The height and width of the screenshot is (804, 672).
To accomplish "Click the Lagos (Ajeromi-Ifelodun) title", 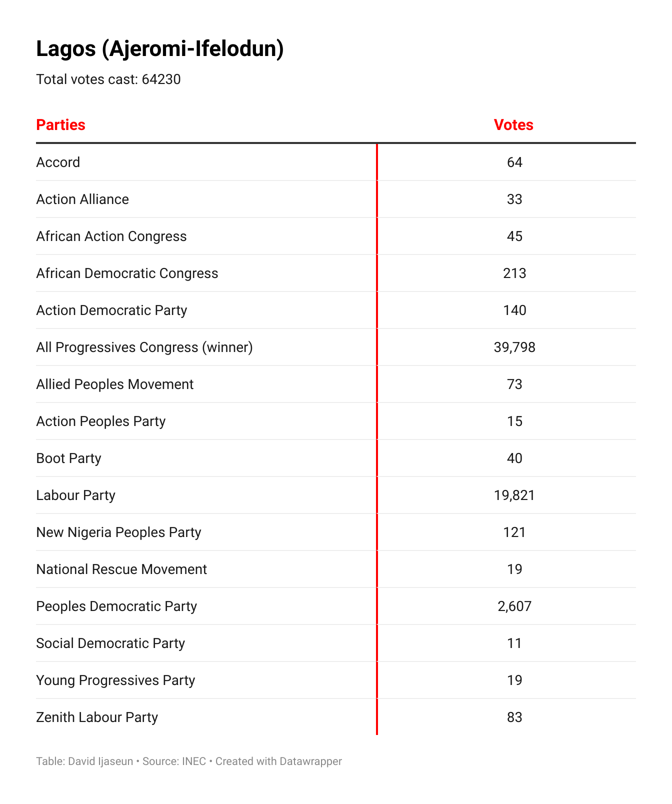I will click(160, 49).
